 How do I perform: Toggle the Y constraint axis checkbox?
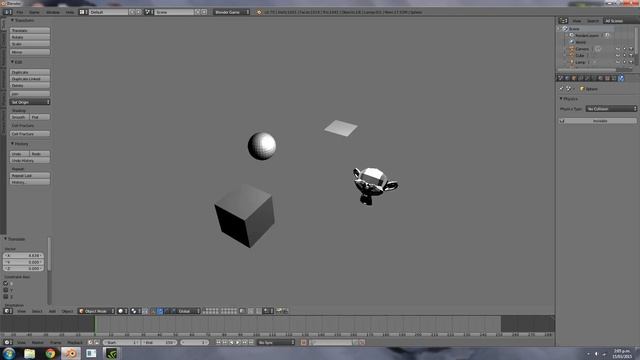(6, 290)
